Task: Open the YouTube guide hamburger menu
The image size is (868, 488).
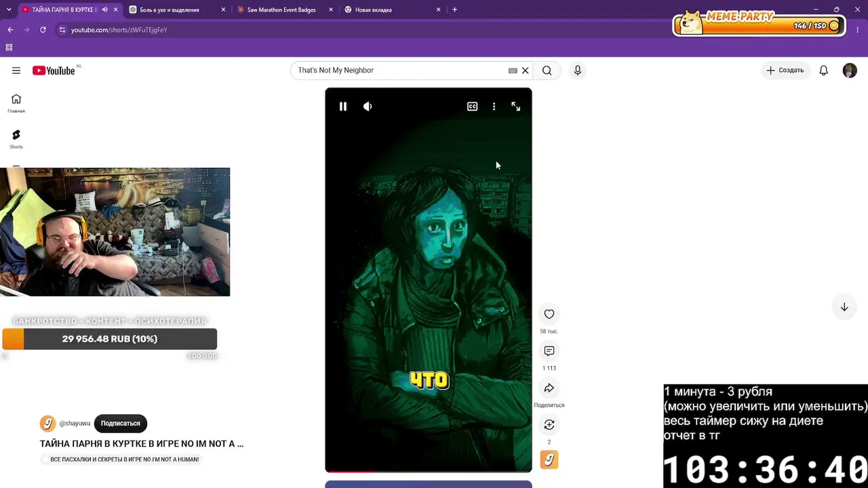Action: click(x=16, y=70)
